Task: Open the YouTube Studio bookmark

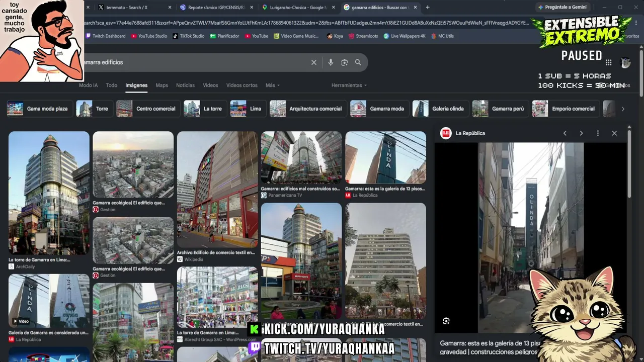Action: (149, 36)
